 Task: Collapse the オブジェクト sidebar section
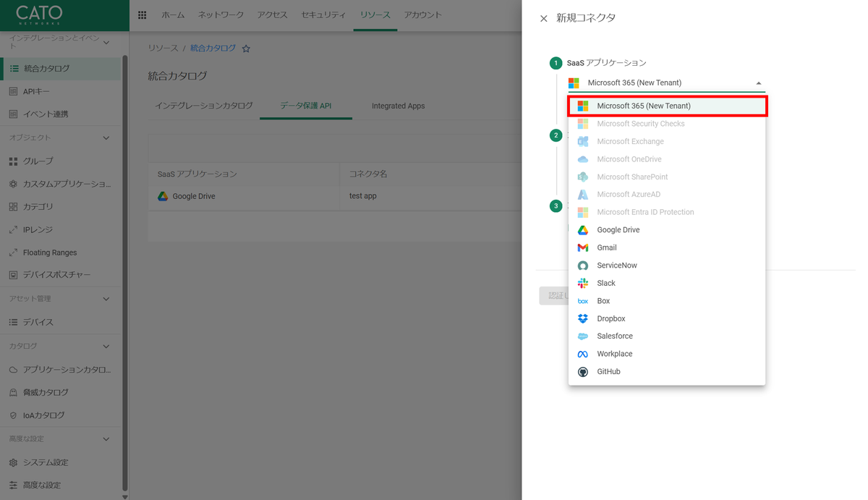106,137
